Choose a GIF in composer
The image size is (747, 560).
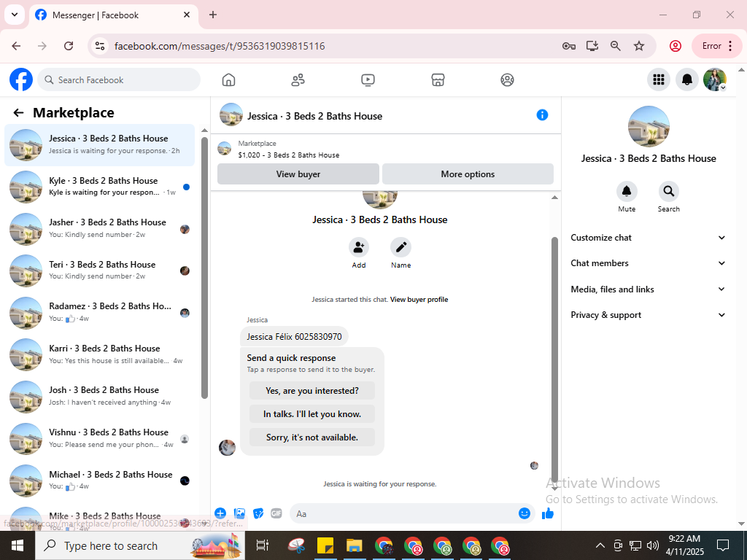pos(276,513)
